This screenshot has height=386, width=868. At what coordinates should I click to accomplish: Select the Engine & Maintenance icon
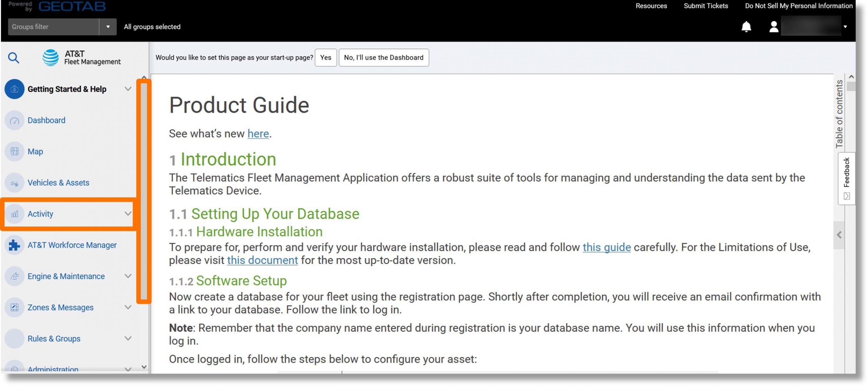click(14, 276)
